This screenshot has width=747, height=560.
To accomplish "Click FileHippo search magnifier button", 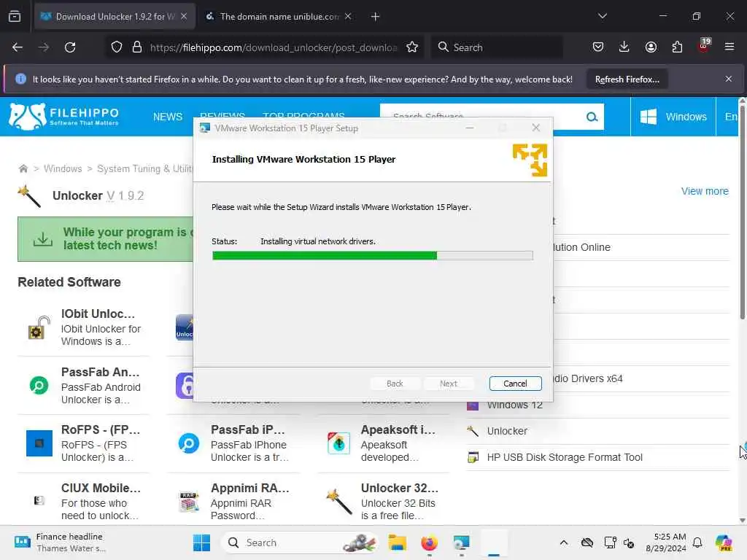I will (x=592, y=117).
